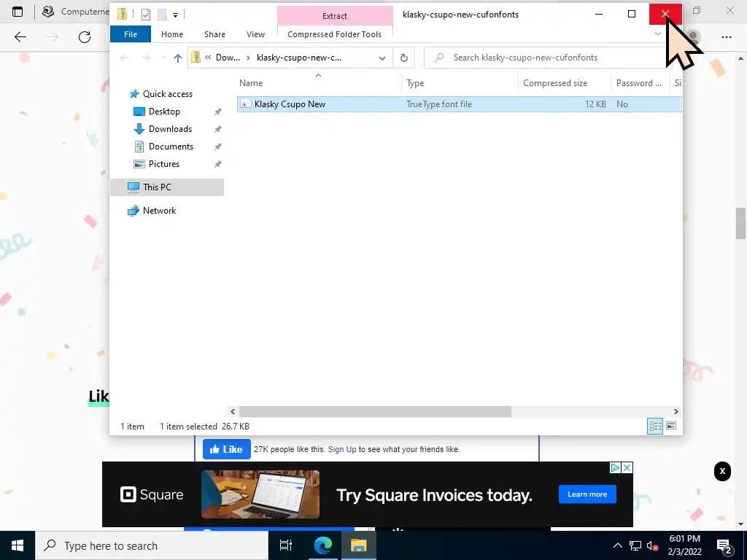The height and width of the screenshot is (560, 747).
Task: Open Pictures in the navigation pane
Action: [164, 164]
